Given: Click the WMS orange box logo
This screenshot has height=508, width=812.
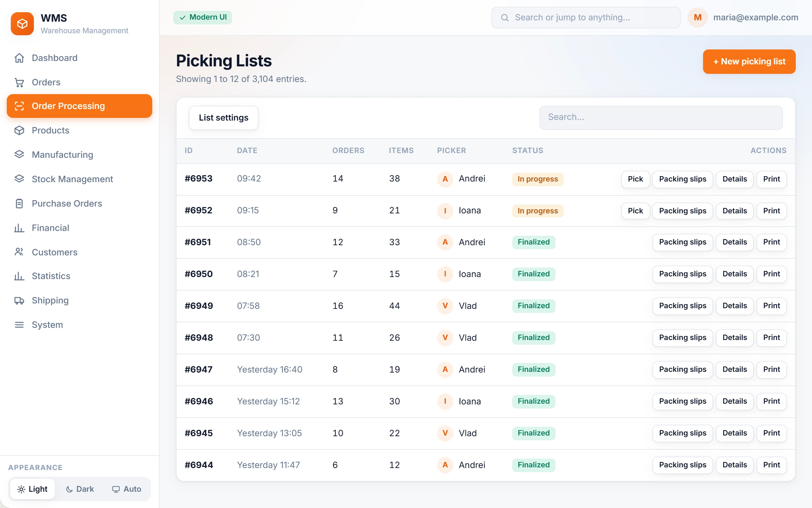Looking at the screenshot, I should pos(22,24).
